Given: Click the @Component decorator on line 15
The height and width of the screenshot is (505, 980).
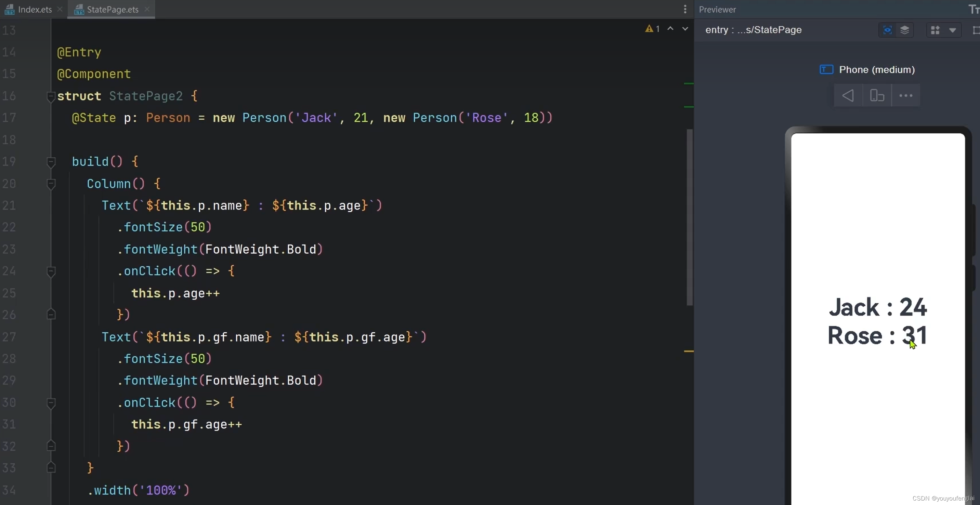Looking at the screenshot, I should [94, 74].
